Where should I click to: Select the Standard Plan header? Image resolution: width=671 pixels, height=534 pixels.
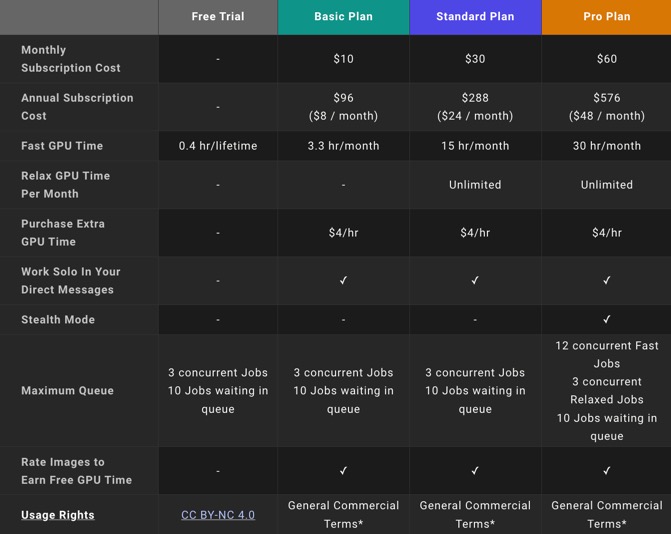(x=475, y=17)
